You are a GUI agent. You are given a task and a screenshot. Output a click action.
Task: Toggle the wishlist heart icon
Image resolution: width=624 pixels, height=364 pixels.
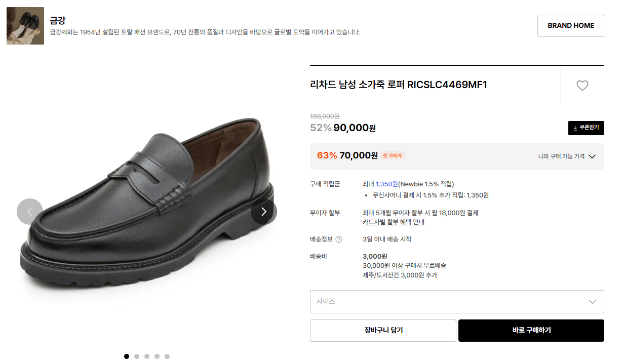coord(582,86)
